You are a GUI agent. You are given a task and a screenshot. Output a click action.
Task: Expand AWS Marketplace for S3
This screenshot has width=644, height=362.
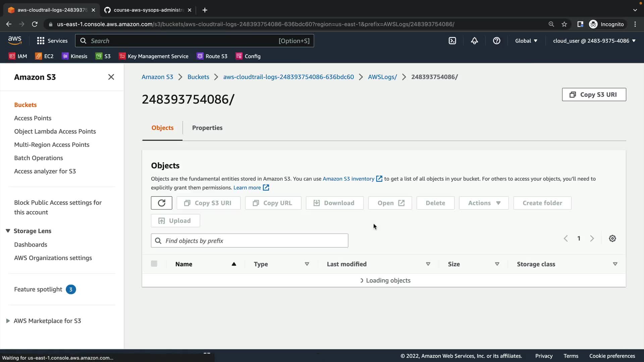[x=8, y=321]
